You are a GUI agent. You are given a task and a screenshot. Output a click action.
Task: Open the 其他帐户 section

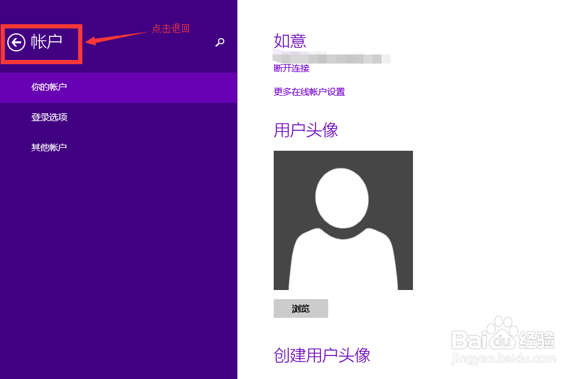click(48, 147)
